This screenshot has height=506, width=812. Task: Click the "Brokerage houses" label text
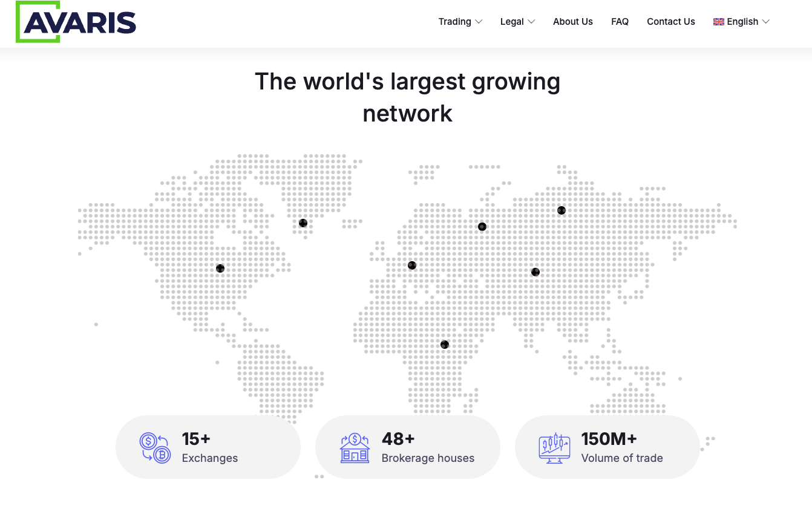pyautogui.click(x=428, y=458)
